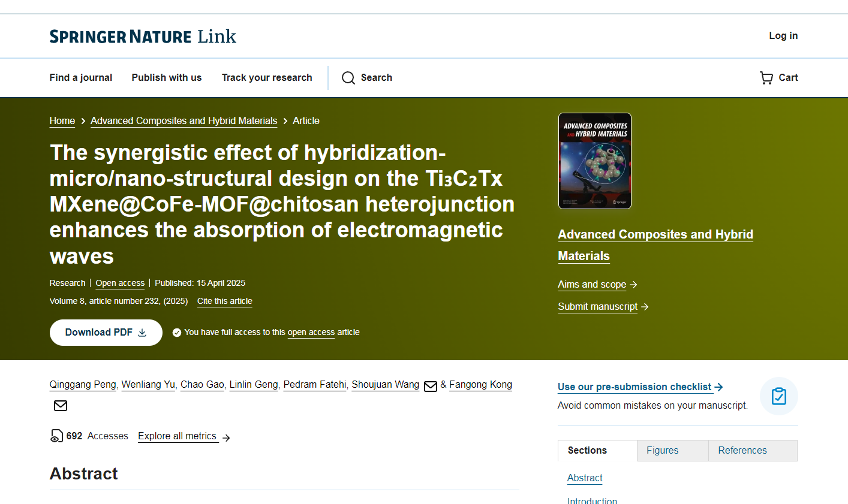Click email envelope icon beside Shoujuan Wang
Image resolution: width=848 pixels, height=504 pixels.
[431, 386]
